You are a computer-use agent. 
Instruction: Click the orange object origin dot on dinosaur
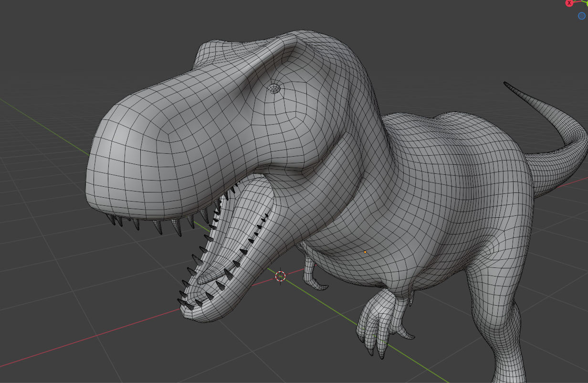pos(365,252)
